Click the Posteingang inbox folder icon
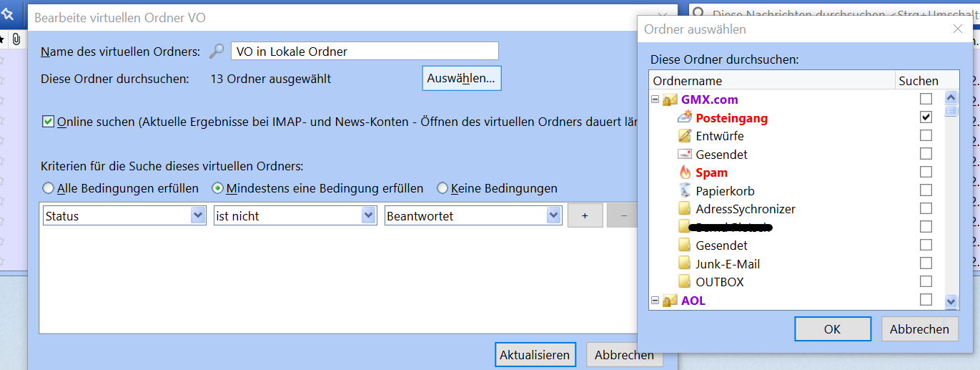The height and width of the screenshot is (370, 980). [x=684, y=117]
